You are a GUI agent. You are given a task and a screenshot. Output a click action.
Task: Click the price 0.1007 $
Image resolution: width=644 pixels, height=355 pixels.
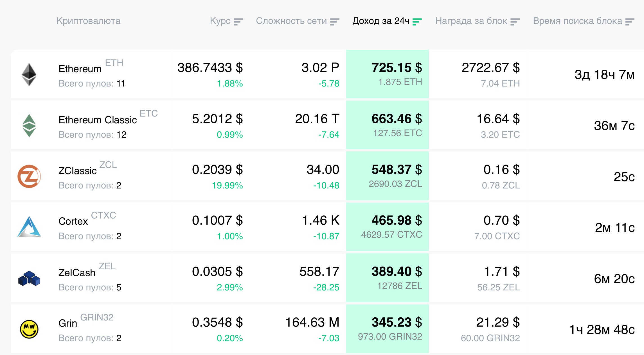tap(217, 220)
